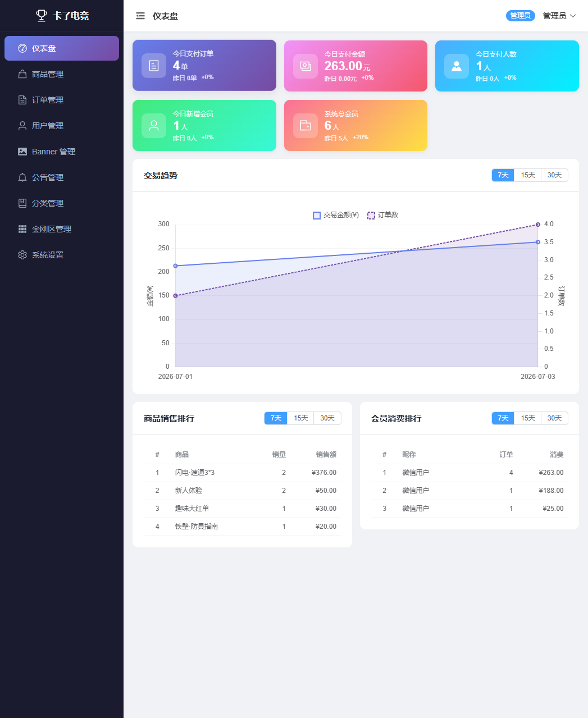
Task: Open 订单管理 via the document icon
Action: click(x=22, y=100)
